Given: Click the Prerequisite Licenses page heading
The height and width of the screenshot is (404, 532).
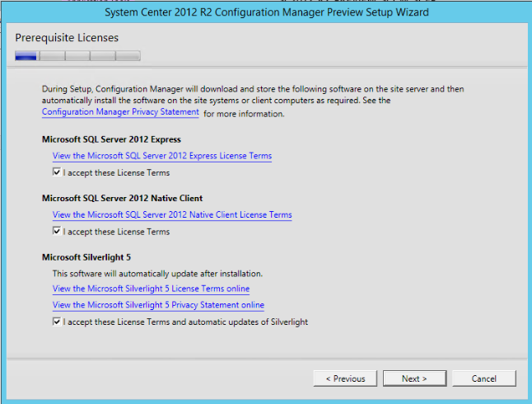Looking at the screenshot, I should [x=67, y=38].
